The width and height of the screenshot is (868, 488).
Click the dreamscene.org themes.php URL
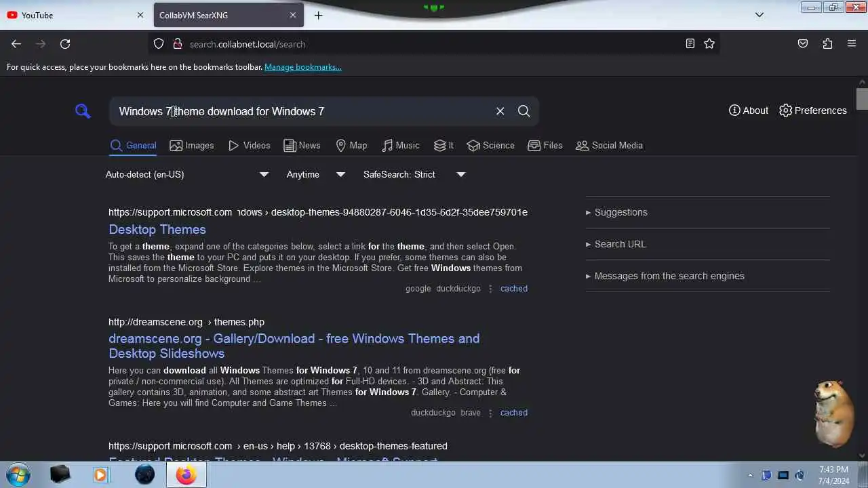186,322
